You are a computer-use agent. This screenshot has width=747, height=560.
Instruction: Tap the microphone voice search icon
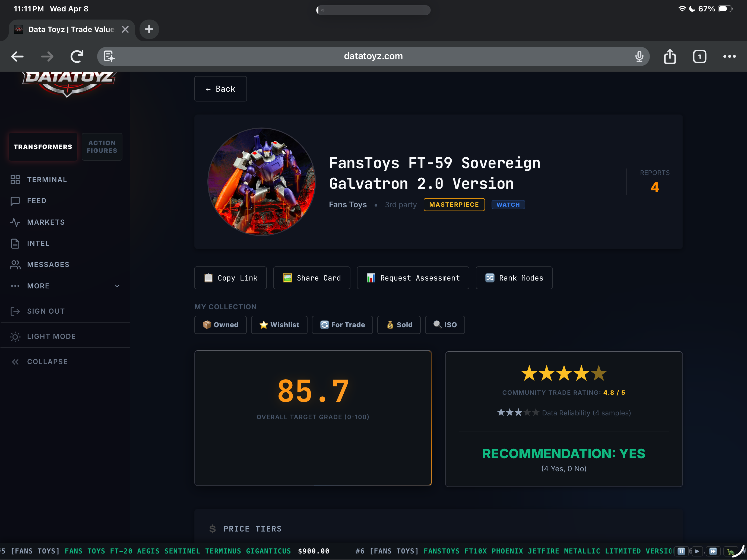[639, 56]
